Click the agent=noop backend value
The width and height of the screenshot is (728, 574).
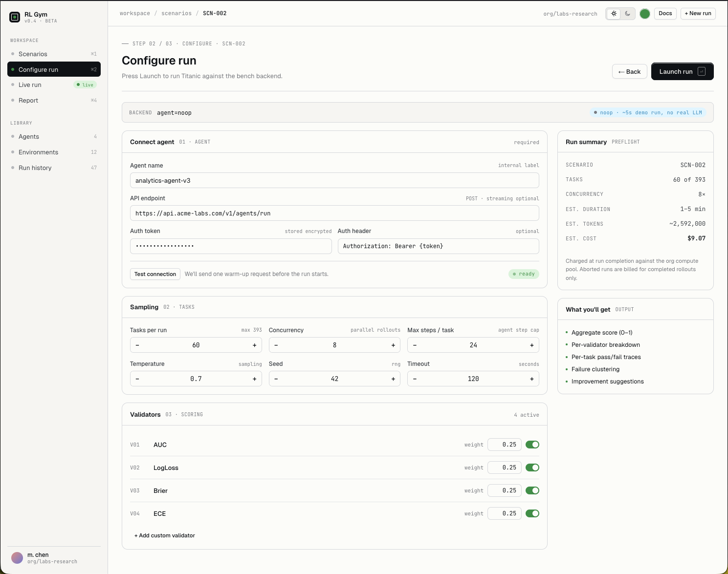tap(174, 113)
